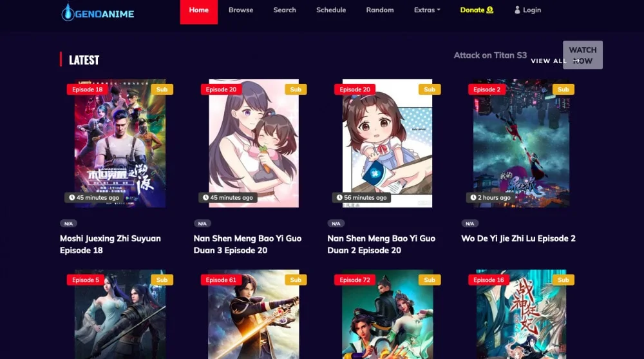Screen dimensions: 644x359
Task: Click the Donate link
Action: pyautogui.click(x=477, y=10)
